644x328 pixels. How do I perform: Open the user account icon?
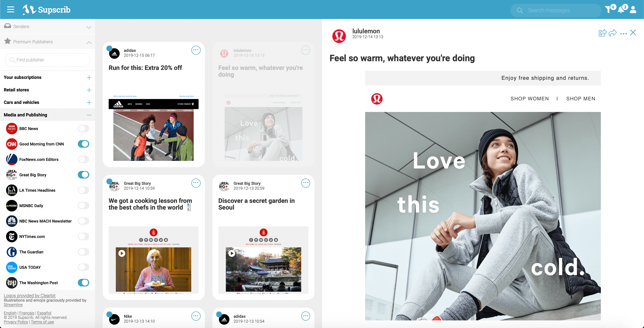coord(633,10)
